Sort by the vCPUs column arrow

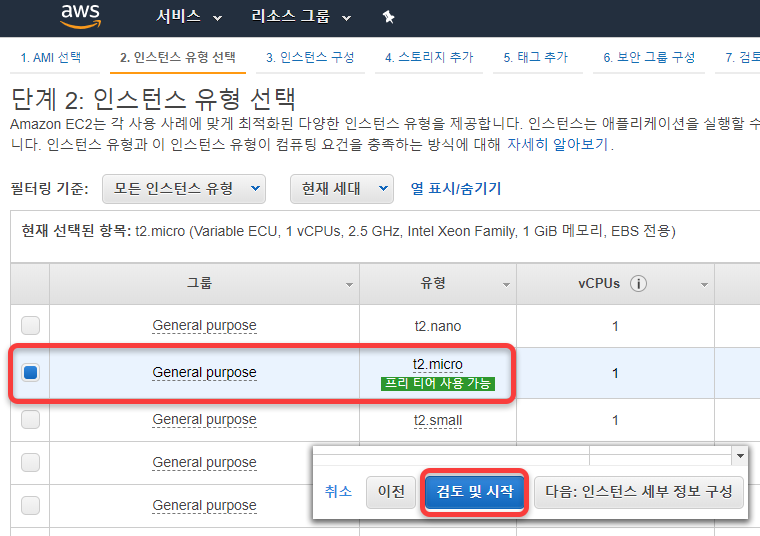(x=704, y=285)
